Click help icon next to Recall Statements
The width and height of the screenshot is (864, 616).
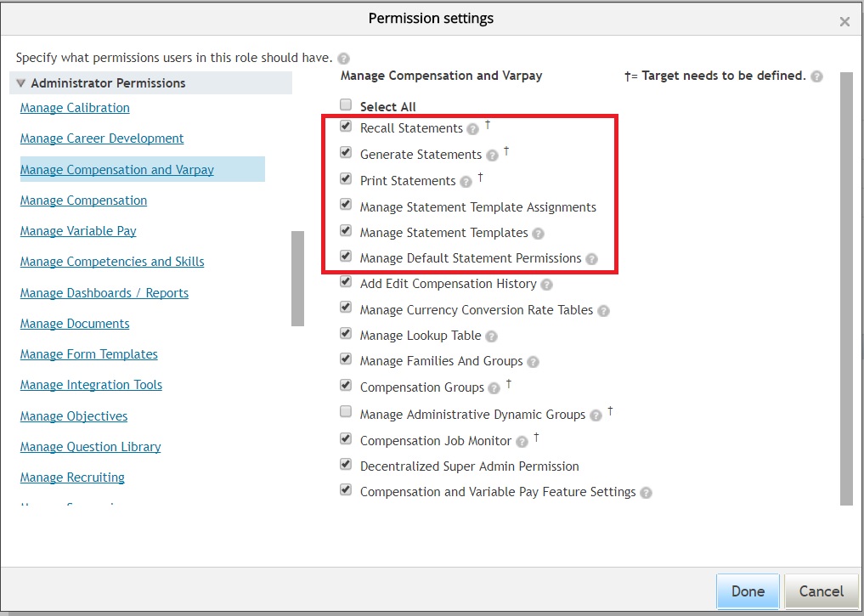pyautogui.click(x=472, y=129)
